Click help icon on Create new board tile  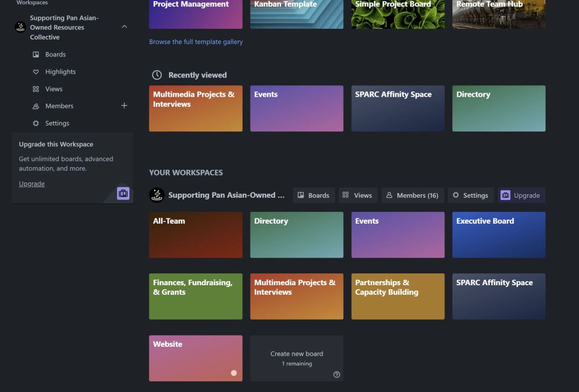336,374
